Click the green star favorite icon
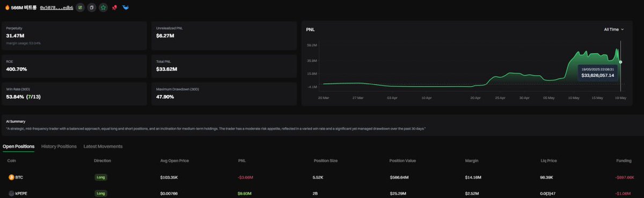The image size is (644, 198). [x=103, y=8]
